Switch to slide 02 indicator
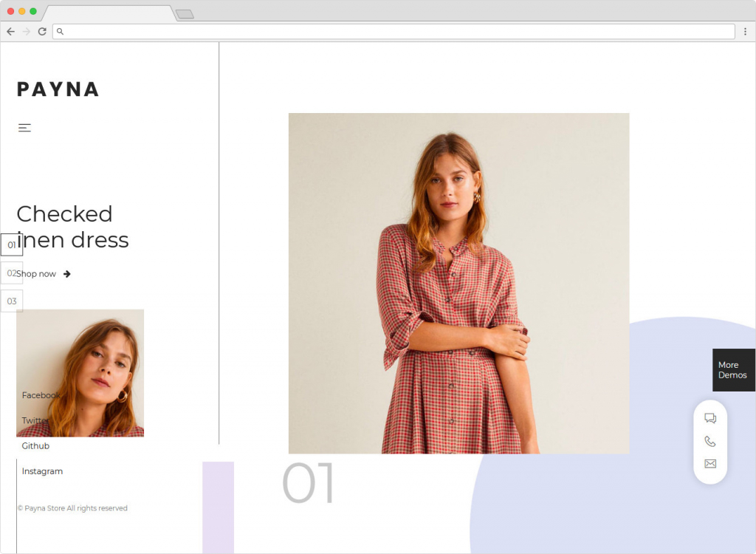Image resolution: width=756 pixels, height=554 pixels. 11,273
